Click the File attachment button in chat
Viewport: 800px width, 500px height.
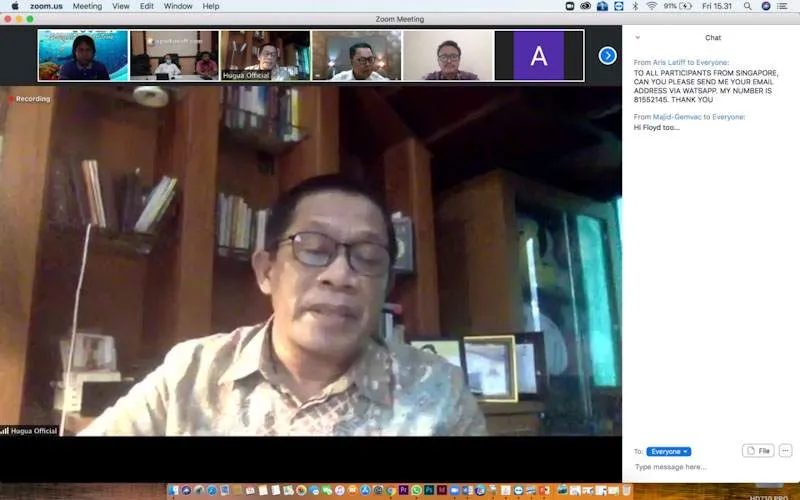[758, 451]
